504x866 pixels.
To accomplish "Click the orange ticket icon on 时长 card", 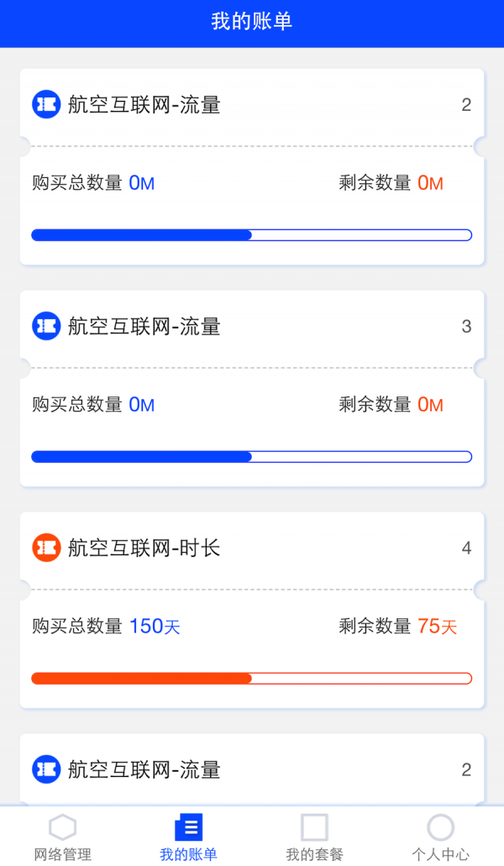I will (46, 548).
